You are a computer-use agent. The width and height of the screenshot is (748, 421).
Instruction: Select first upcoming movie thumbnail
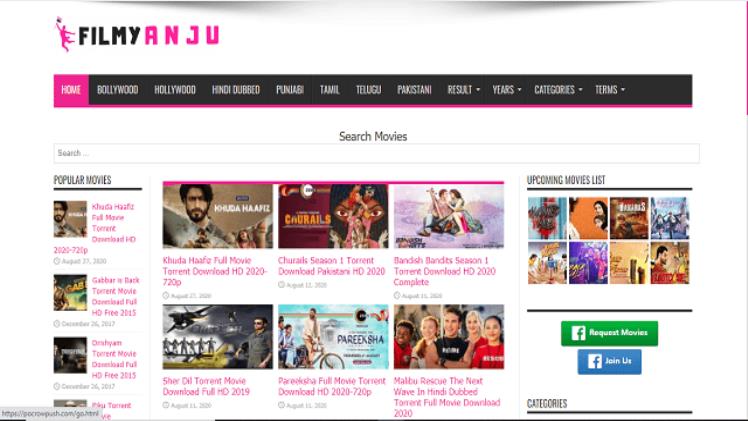tap(547, 218)
